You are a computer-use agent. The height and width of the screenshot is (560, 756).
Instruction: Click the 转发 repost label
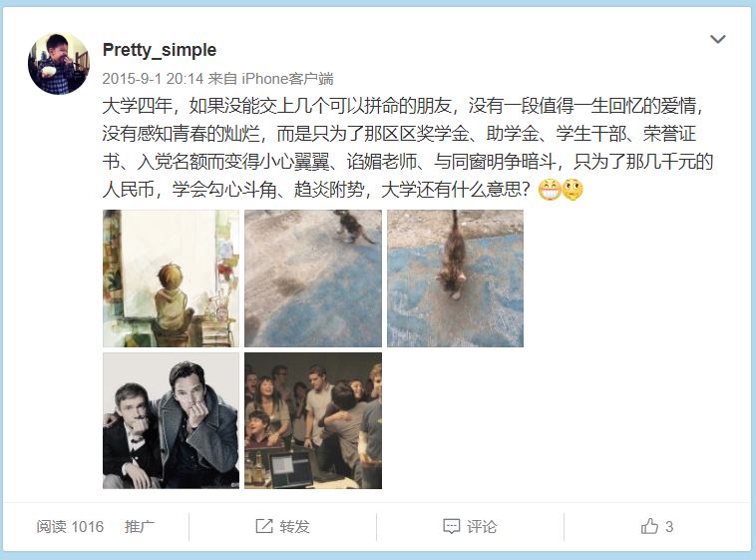pos(294,526)
